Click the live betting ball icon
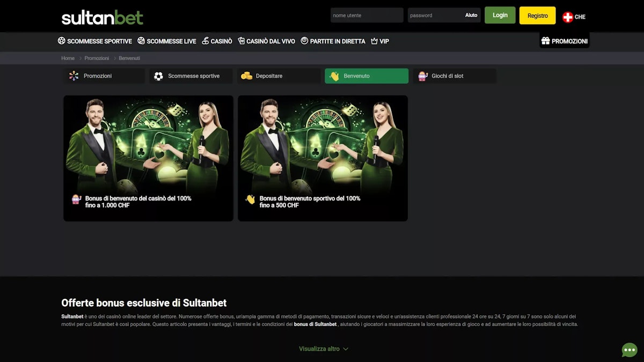Image resolution: width=644 pixels, height=362 pixels. [x=141, y=41]
